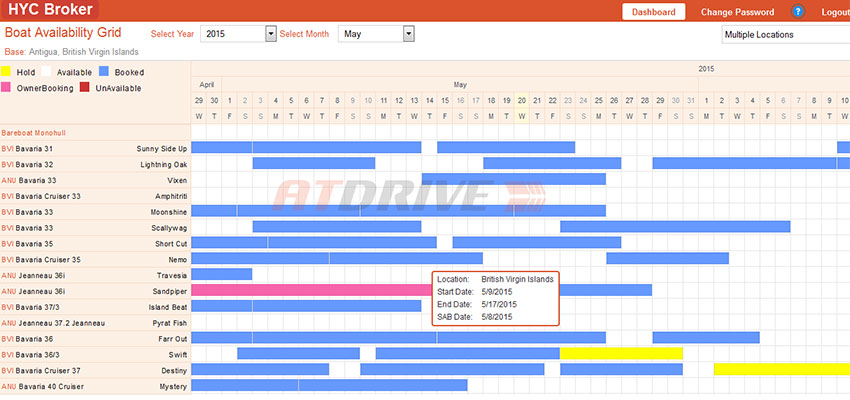850x400 pixels.
Task: Click the yellow hold bar in Swift row
Action: point(621,353)
